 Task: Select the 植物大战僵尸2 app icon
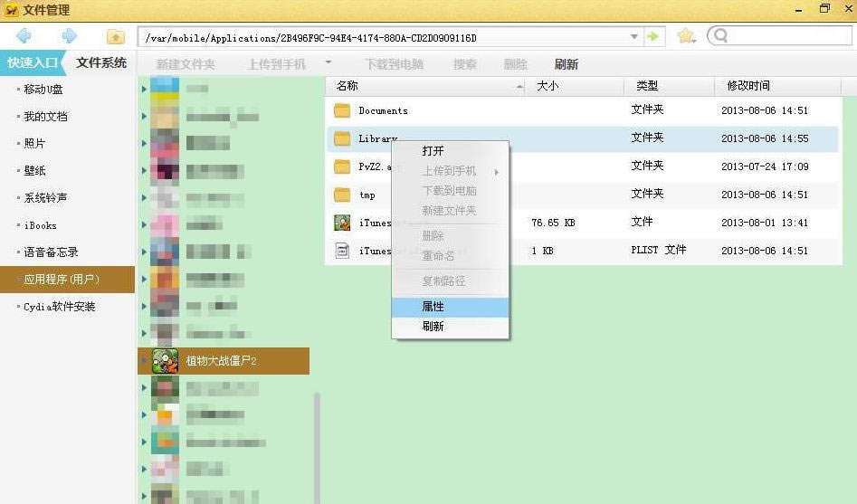(x=165, y=361)
